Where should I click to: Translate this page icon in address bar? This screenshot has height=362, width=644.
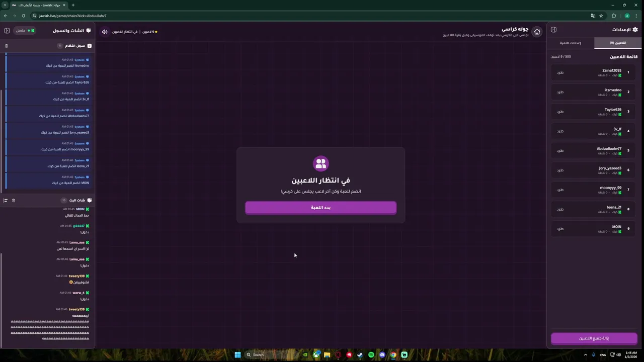coord(593,16)
